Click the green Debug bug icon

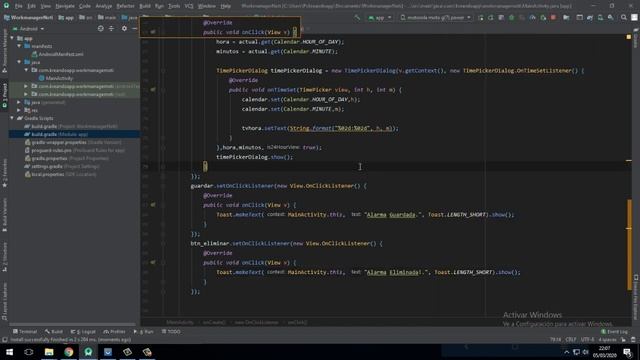pos(511,18)
